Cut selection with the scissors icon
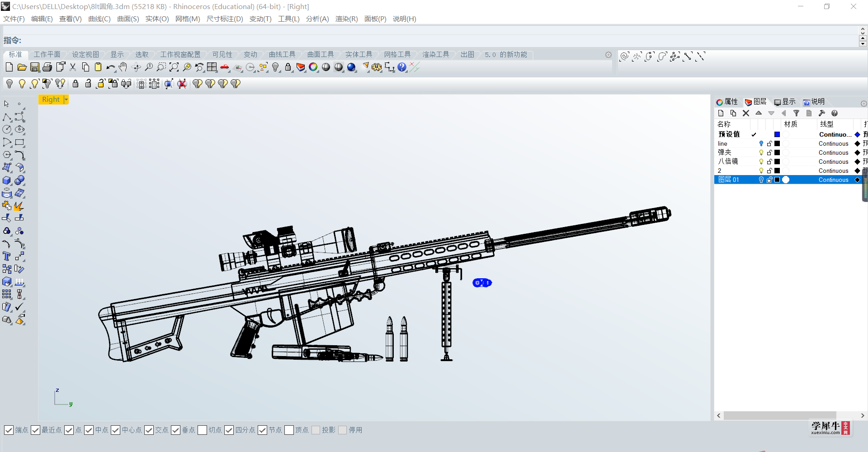The height and width of the screenshot is (452, 868). 72,67
